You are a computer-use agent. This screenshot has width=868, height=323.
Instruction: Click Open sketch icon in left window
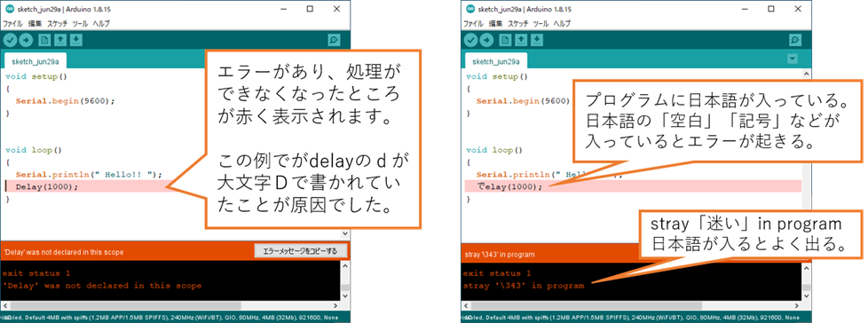click(60, 40)
